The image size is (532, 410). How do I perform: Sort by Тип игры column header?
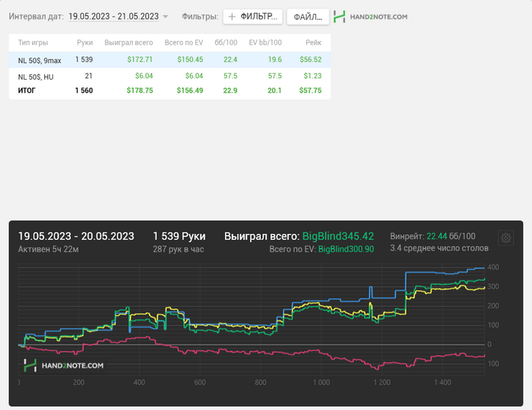(33, 43)
